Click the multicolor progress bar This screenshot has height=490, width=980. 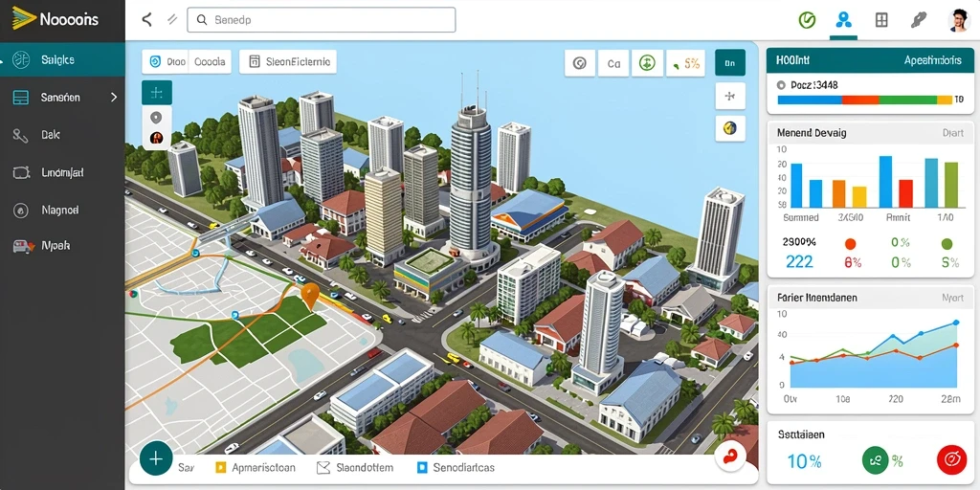[864, 100]
